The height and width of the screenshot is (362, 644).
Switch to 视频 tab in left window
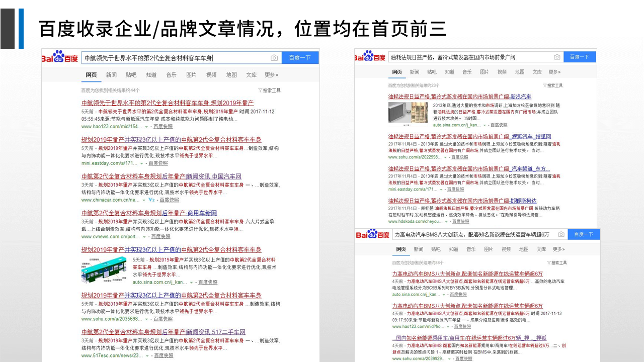(x=211, y=75)
